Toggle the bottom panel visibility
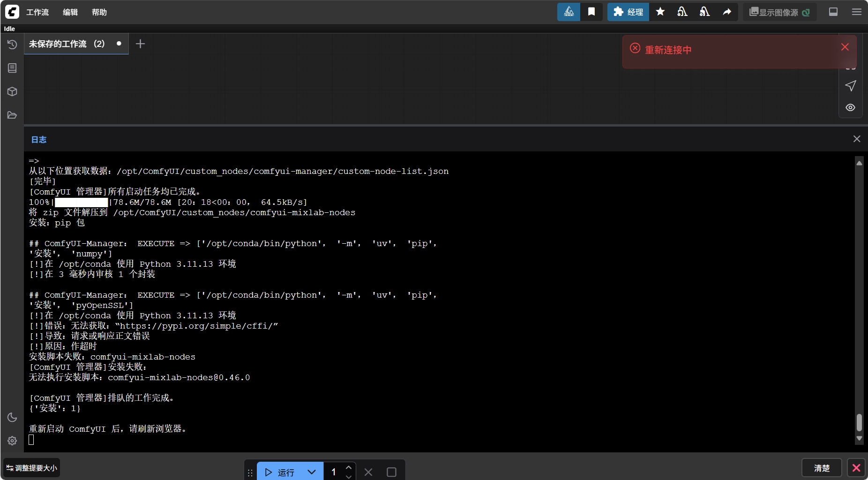Screen dimensions: 868x480 tap(833, 12)
